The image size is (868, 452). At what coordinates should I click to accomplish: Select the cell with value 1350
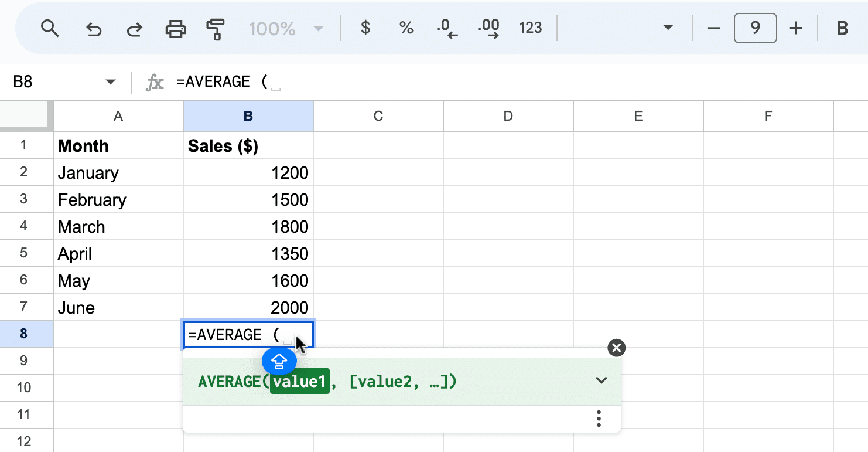[248, 253]
